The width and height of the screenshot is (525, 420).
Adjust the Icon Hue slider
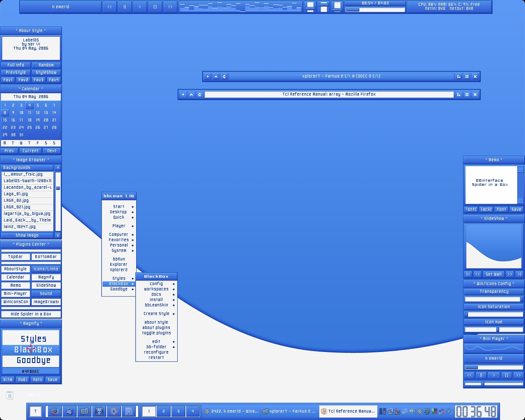tap(494, 329)
